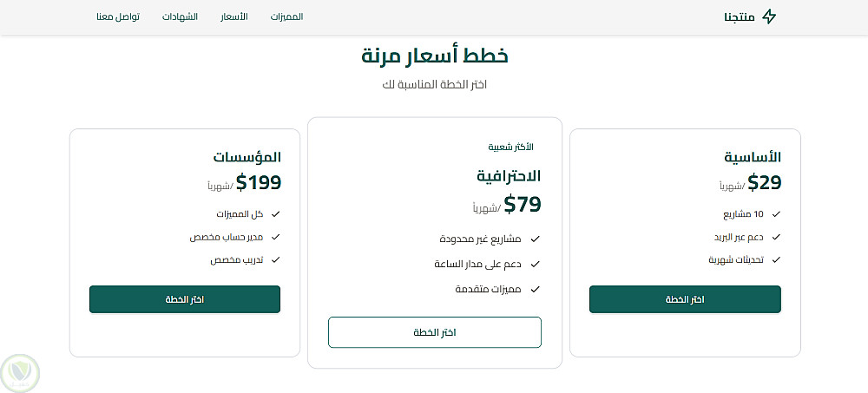Click checkmark icon beside 'دعم عبر البريد'
Screen dimensions: 868x393
(776, 236)
